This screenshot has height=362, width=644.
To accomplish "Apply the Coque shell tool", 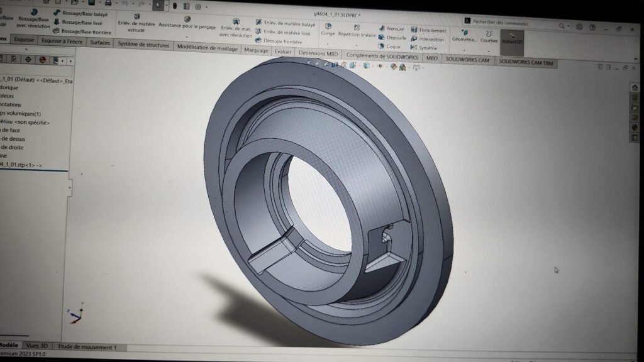I will pos(389,47).
